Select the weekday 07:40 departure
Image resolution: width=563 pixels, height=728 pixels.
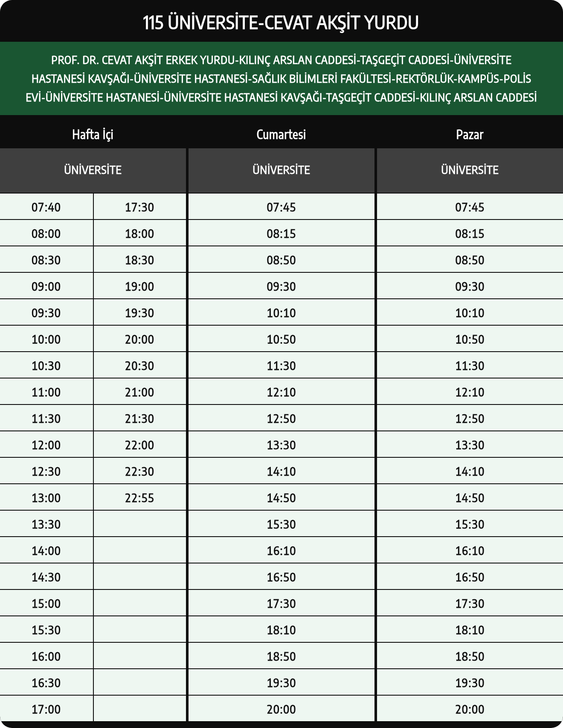tap(46, 207)
